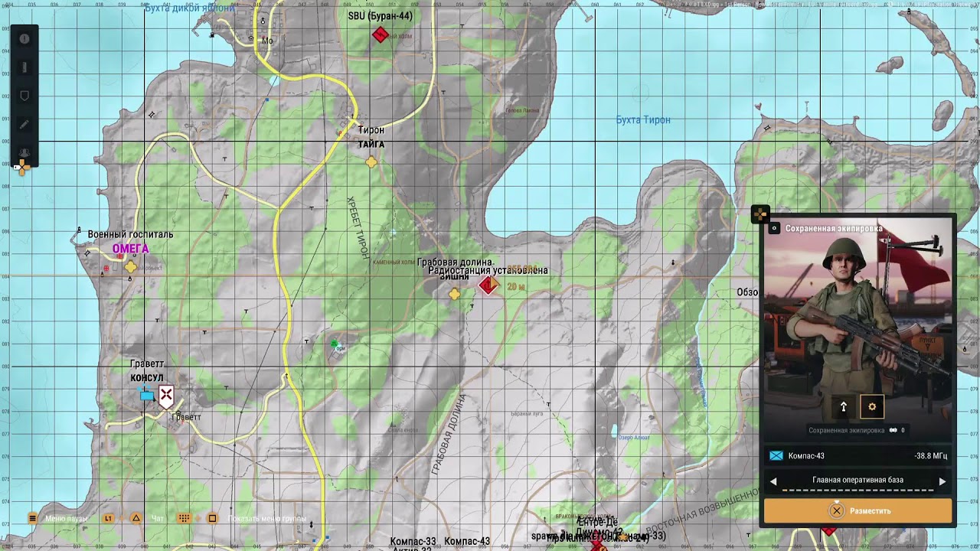Click the Радиостанция установлена notification text
Image resolution: width=980 pixels, height=551 pixels.
click(488, 270)
